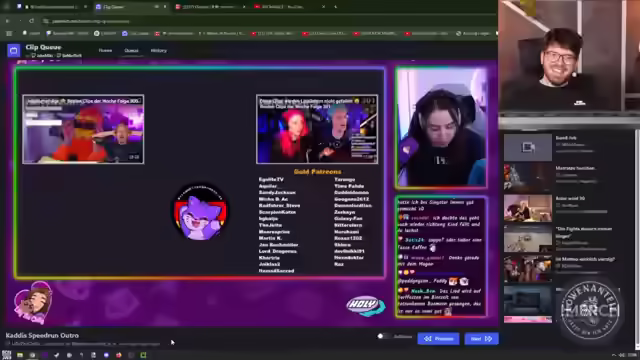Viewport: 640px width, 360px height.
Task: Click the Next clip button
Action: [481, 339]
